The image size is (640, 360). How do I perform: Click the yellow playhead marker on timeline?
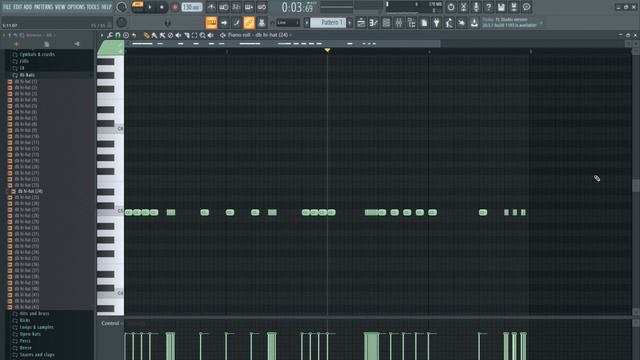327,50
